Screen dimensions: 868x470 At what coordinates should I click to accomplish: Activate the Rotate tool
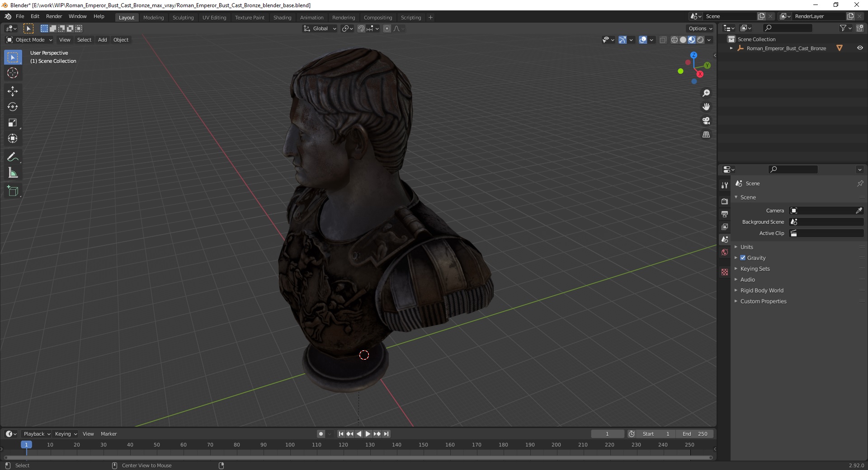point(13,107)
